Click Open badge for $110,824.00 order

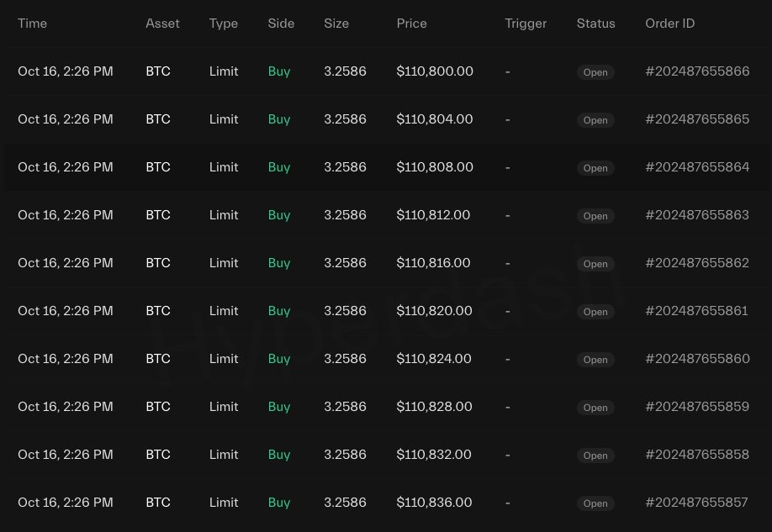point(595,360)
